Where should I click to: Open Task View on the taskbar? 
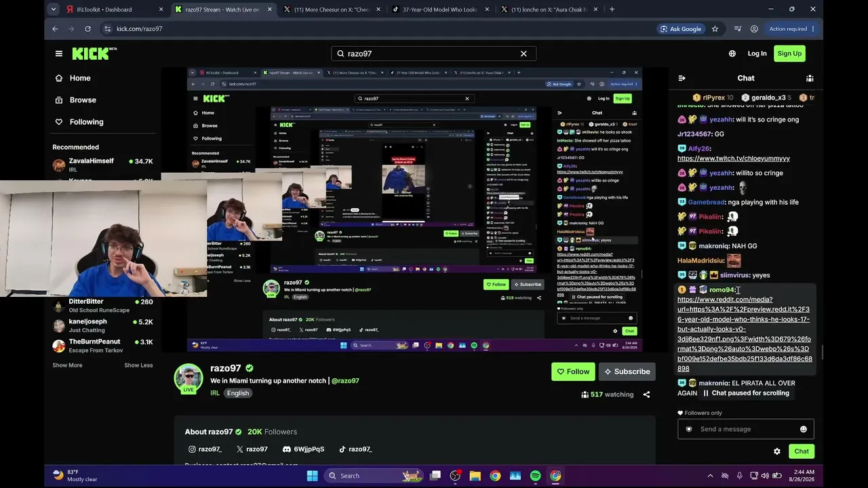[435, 476]
